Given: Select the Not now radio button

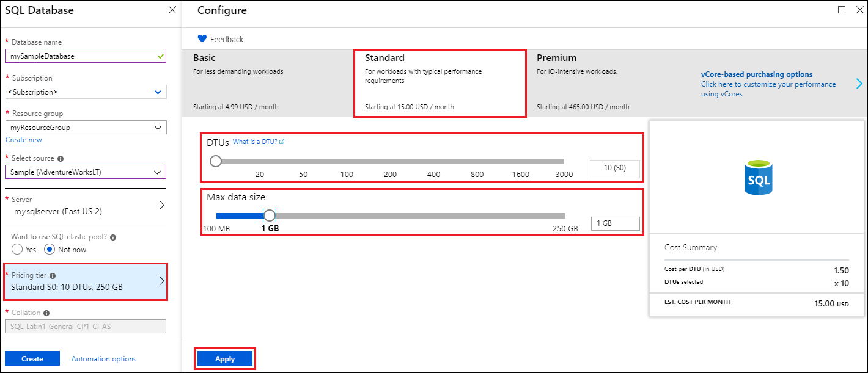Looking at the screenshot, I should [x=50, y=249].
